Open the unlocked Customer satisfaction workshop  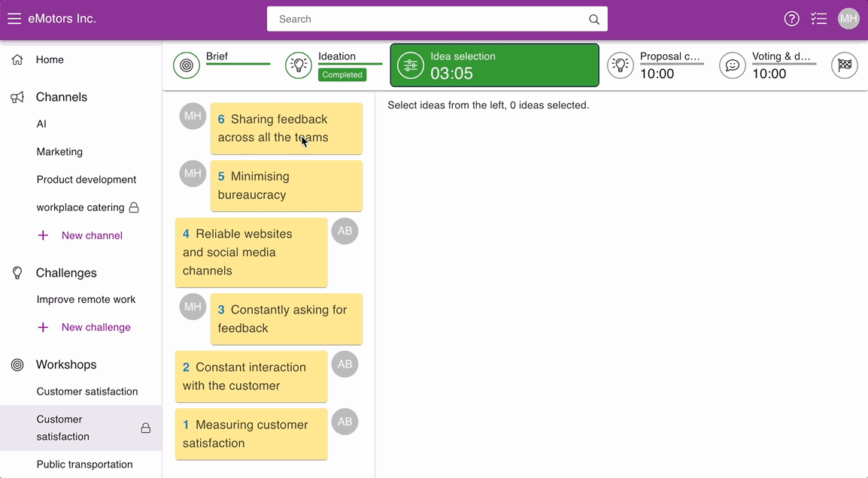(87, 392)
